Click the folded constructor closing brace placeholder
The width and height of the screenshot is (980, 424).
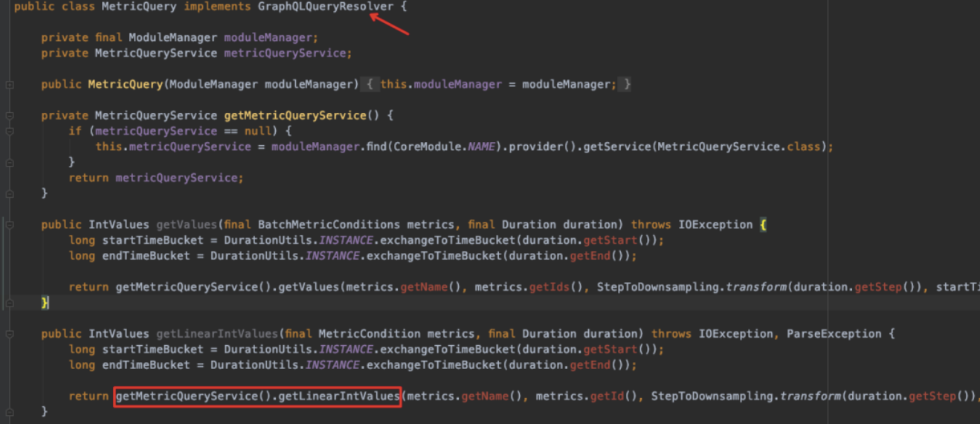pos(627,85)
